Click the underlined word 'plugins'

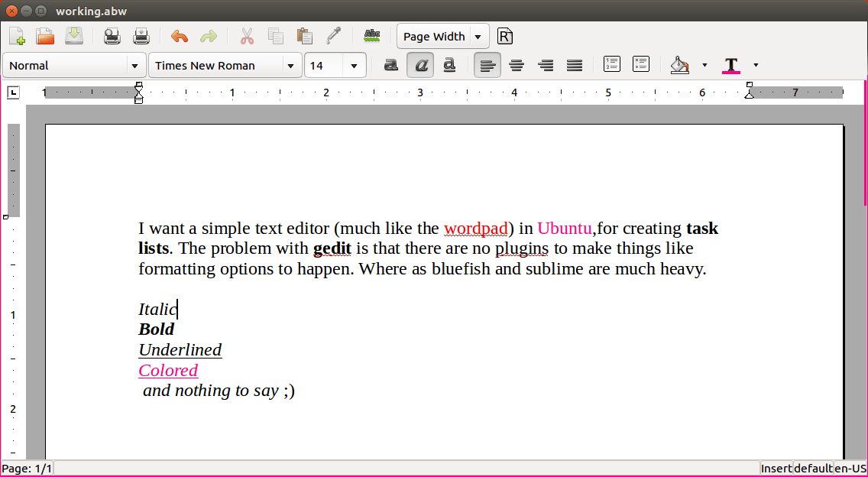521,248
